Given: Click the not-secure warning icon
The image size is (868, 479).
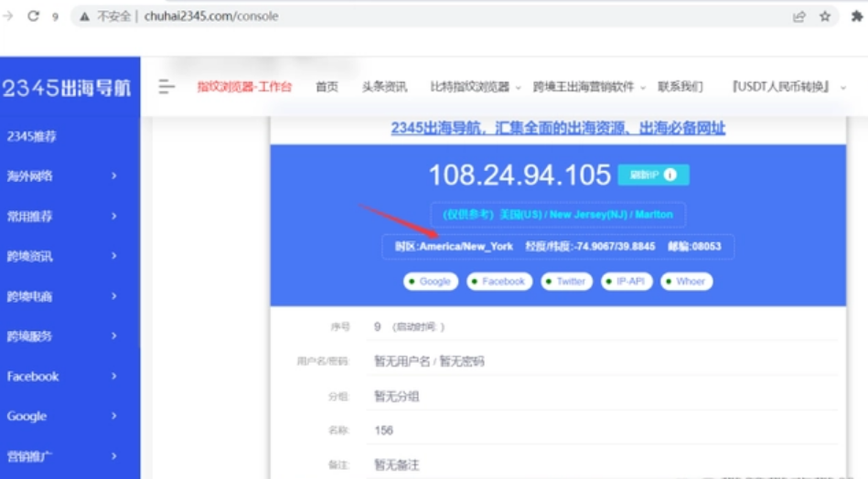Looking at the screenshot, I should (x=85, y=16).
